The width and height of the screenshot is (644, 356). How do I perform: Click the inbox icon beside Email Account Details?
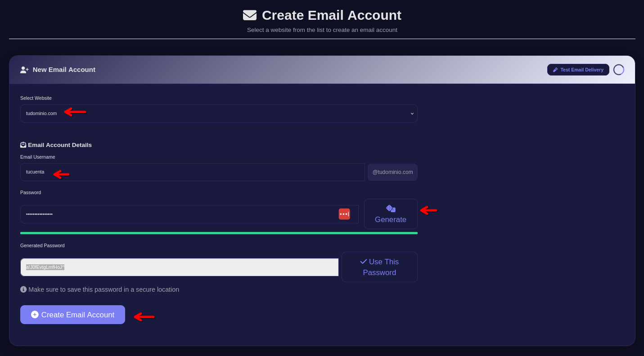click(x=23, y=145)
